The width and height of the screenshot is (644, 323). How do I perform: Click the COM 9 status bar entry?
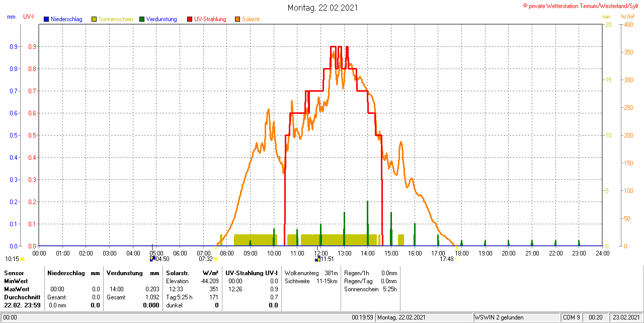pos(572,317)
